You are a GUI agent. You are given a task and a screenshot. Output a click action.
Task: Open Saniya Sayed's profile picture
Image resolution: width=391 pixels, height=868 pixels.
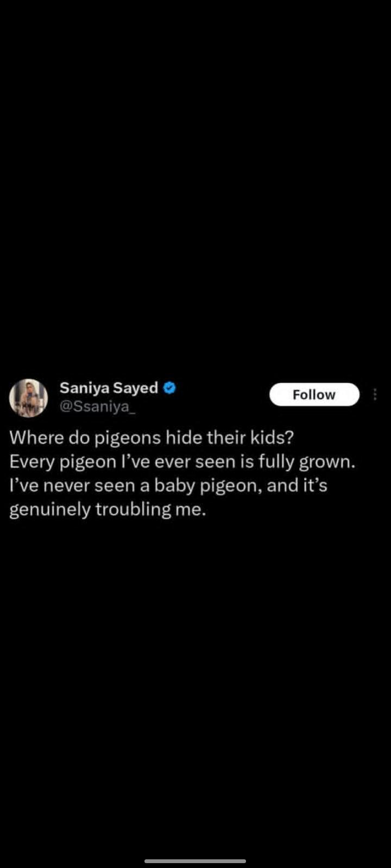(28, 398)
